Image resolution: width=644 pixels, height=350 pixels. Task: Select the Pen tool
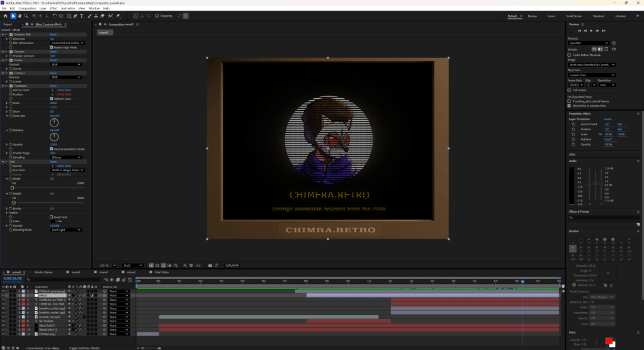point(75,16)
